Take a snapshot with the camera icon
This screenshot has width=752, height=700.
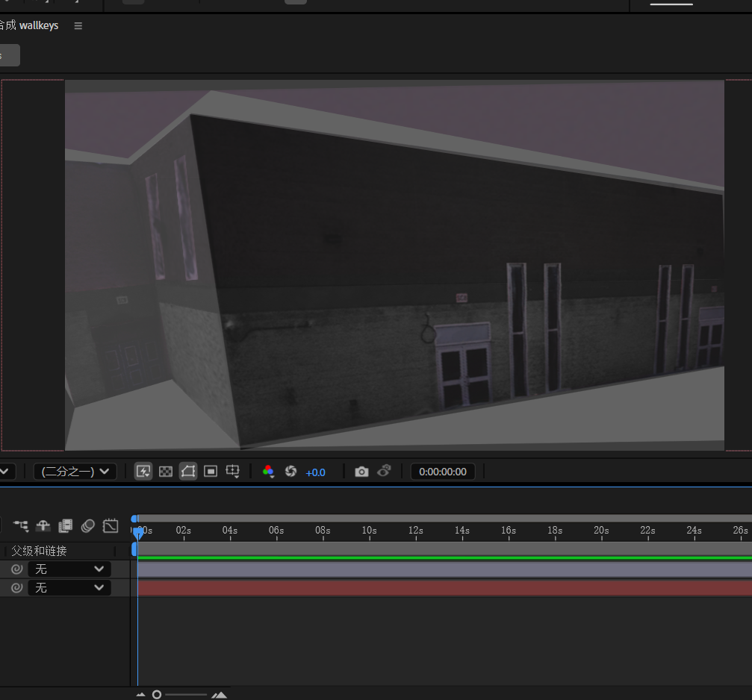coord(361,472)
